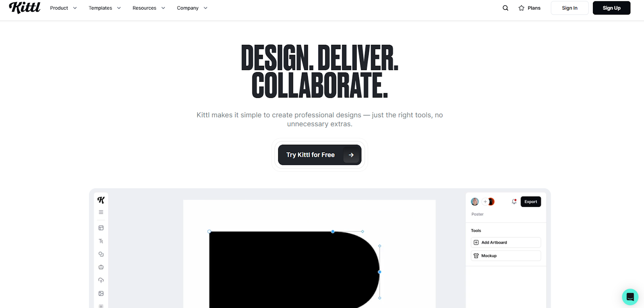Open the search magnifier icon
The width and height of the screenshot is (644, 308).
[x=506, y=8]
